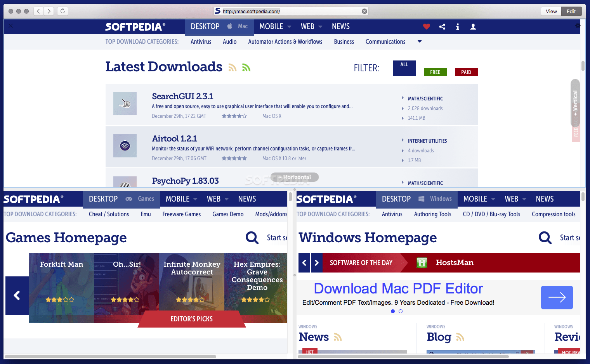
Task: Add a split with the + Horizontal handle
Action: 295,177
